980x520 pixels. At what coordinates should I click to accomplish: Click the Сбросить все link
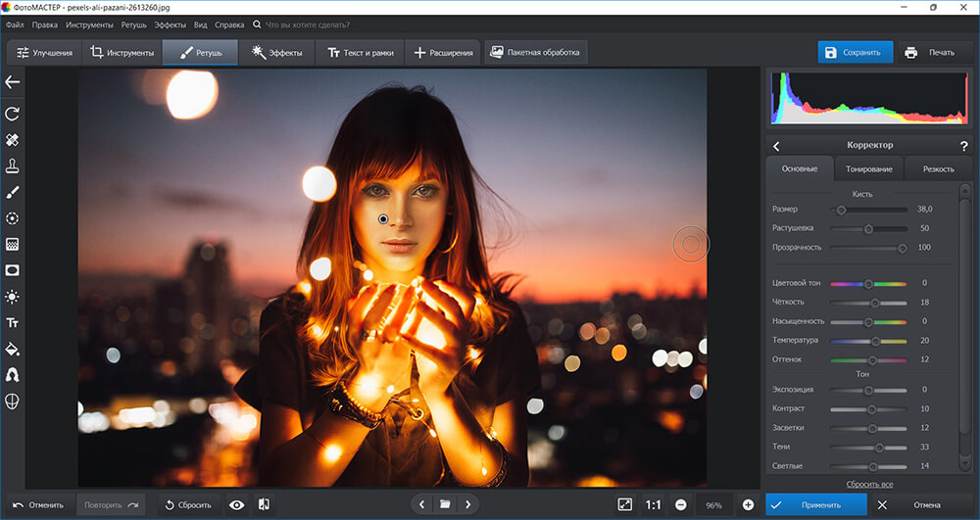[x=869, y=485]
